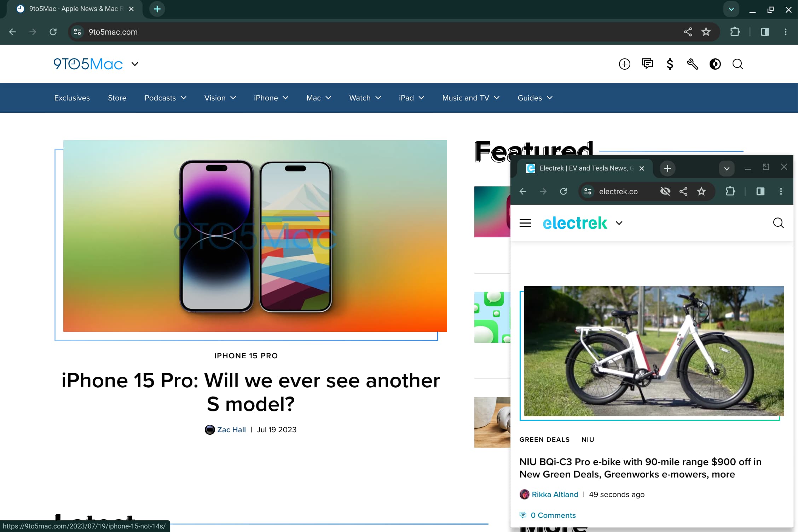This screenshot has width=798, height=532.
Task: Click the comments icon in 9to5Mac header
Action: coord(648,64)
